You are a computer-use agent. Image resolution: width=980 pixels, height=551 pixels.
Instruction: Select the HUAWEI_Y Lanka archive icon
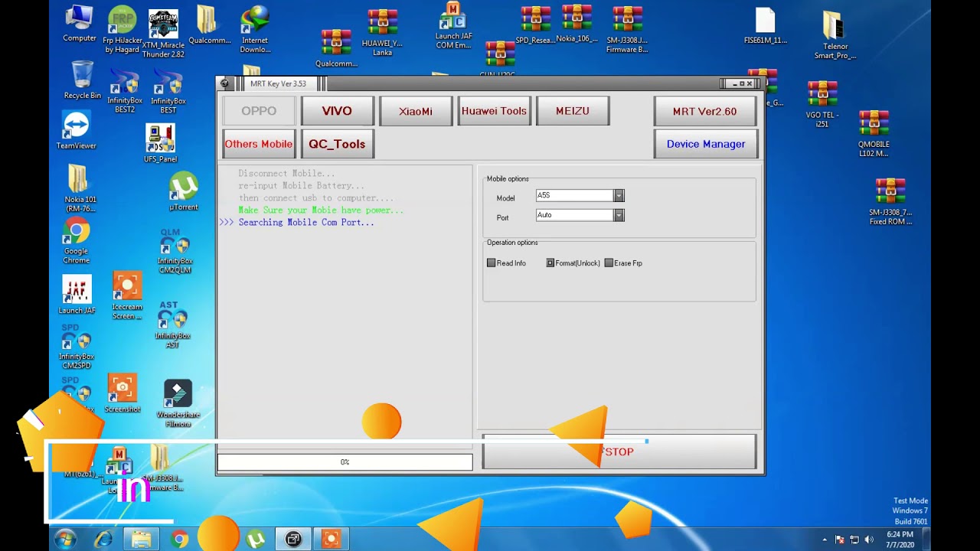click(x=382, y=33)
